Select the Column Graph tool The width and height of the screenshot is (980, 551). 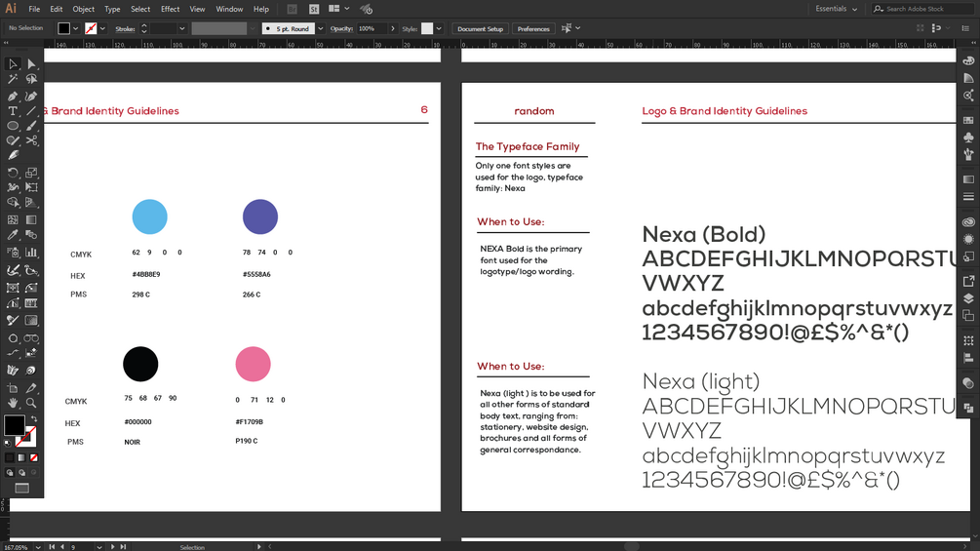click(x=31, y=253)
